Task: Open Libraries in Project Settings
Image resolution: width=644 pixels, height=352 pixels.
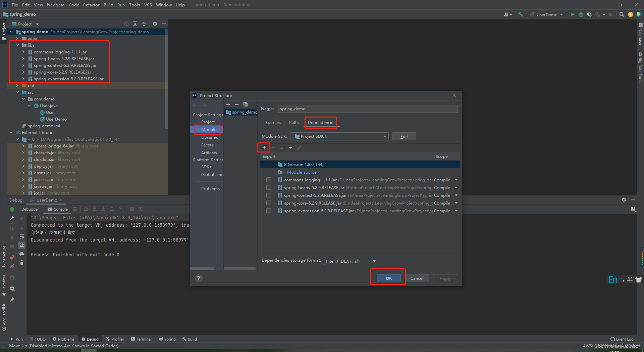Action: tap(210, 137)
